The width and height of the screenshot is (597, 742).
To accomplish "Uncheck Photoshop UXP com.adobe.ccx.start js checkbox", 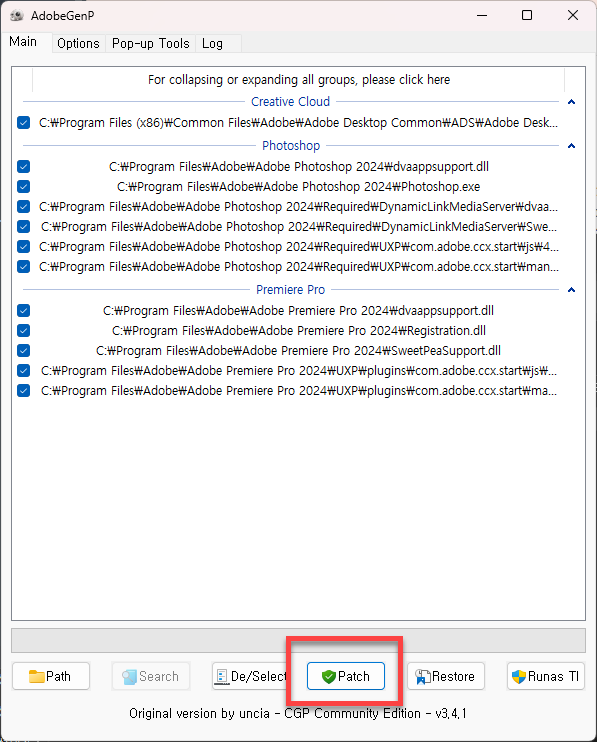I will click(x=24, y=247).
